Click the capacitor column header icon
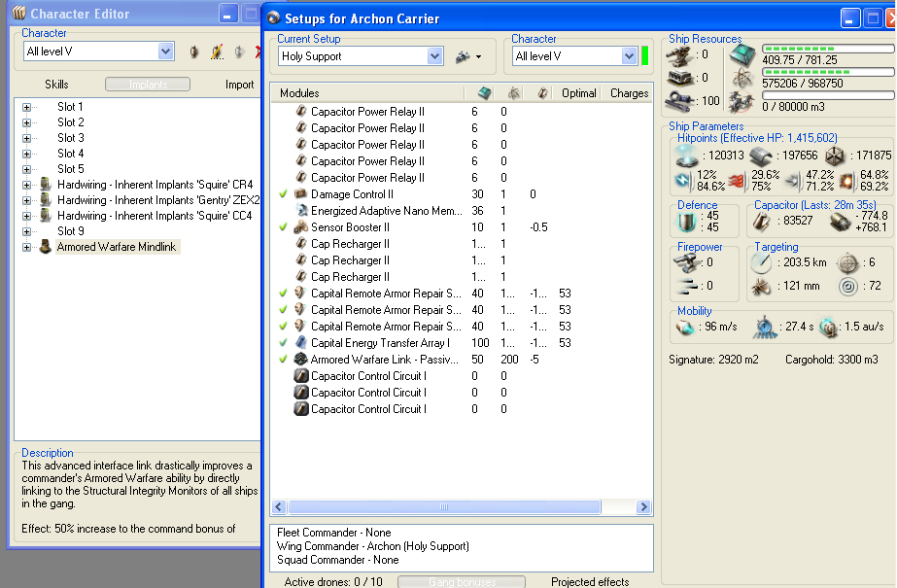This screenshot has width=897, height=588. (542, 93)
